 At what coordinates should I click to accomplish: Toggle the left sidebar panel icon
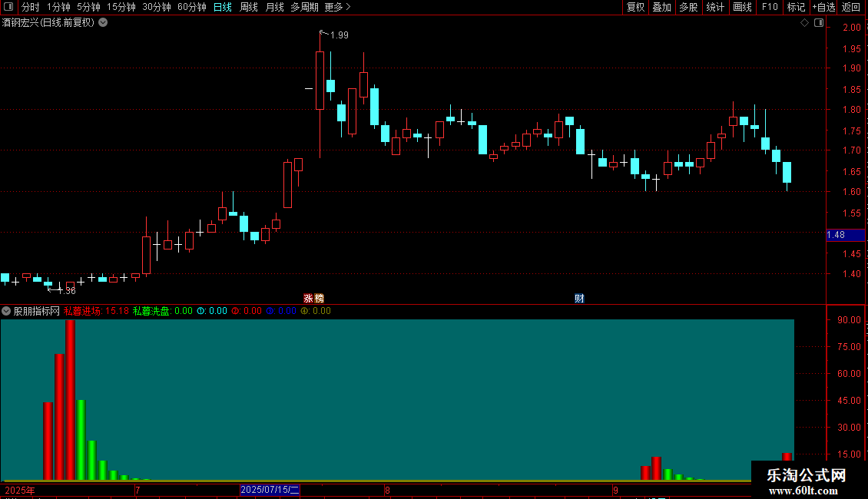click(x=8, y=7)
